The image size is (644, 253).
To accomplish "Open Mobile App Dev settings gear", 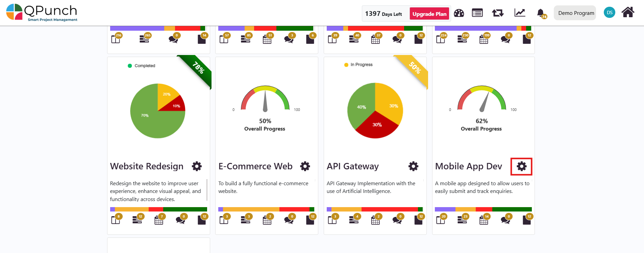I will 521,166.
